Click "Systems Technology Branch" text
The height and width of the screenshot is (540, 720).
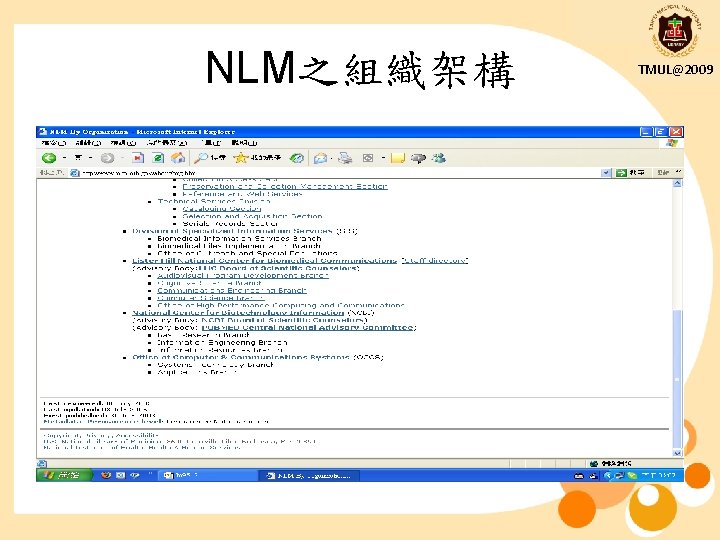tap(215, 365)
